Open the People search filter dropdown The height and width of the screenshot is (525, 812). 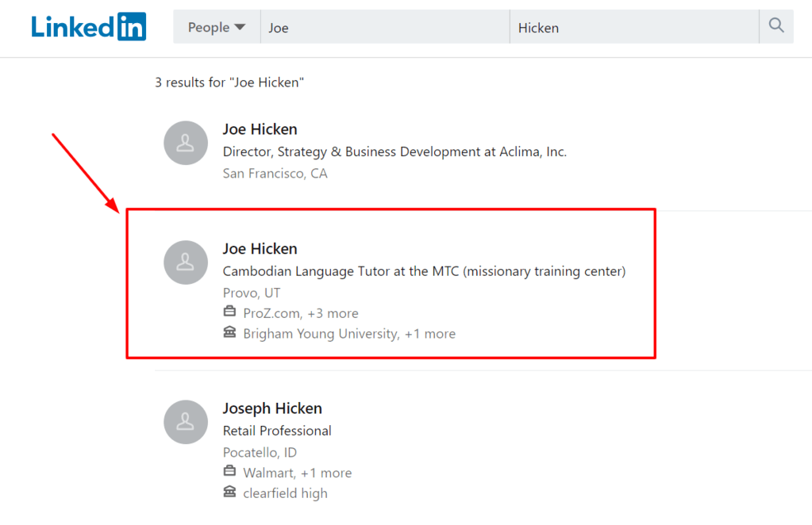(x=216, y=26)
